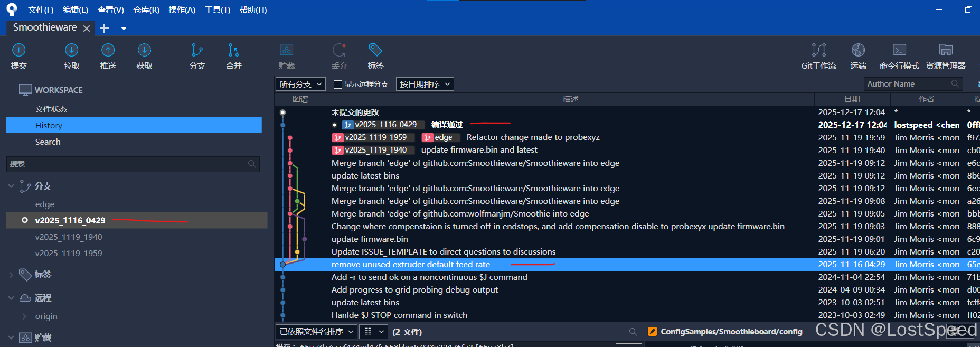Select commit 'Update ISSUE_TEMPLATE to direct questions'
The width and height of the screenshot is (980, 347).
pyautogui.click(x=627, y=251)
